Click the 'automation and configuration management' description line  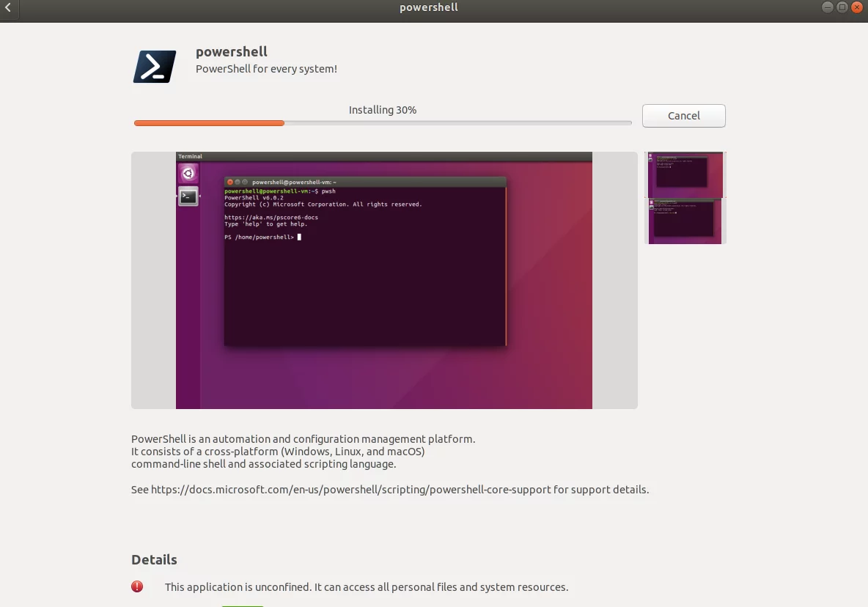pyautogui.click(x=304, y=439)
